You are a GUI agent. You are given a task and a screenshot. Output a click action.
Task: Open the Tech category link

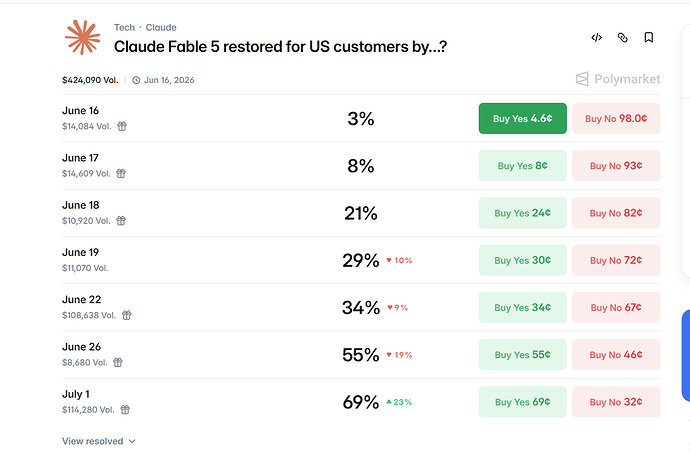coord(124,27)
